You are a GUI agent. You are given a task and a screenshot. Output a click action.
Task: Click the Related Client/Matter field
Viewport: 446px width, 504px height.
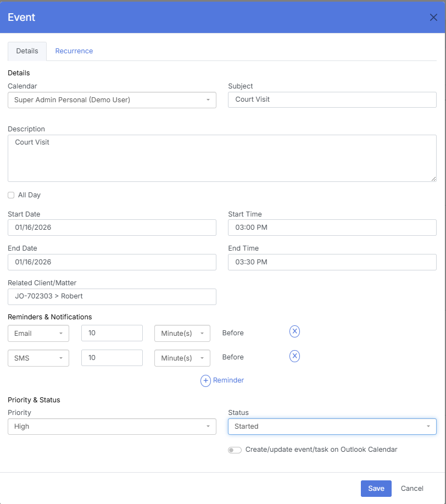(x=112, y=296)
